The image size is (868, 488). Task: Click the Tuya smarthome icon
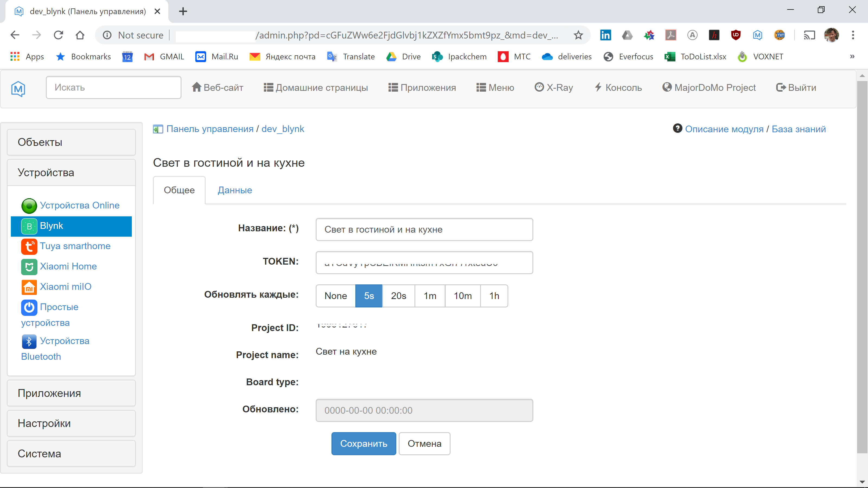tap(29, 246)
